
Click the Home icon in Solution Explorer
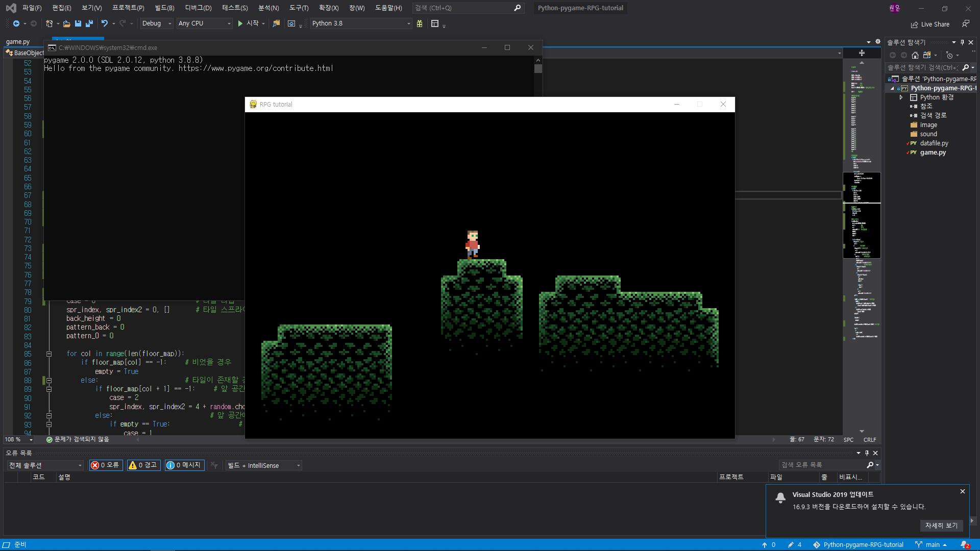[x=915, y=55]
